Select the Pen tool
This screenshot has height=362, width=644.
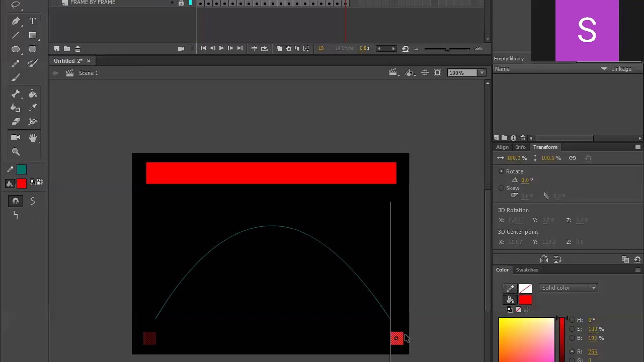(x=16, y=21)
